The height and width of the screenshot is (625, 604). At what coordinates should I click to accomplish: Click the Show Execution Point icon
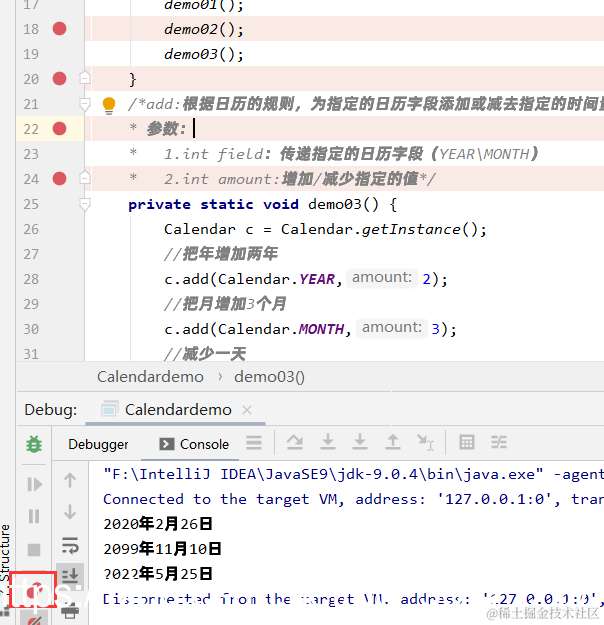(254, 442)
